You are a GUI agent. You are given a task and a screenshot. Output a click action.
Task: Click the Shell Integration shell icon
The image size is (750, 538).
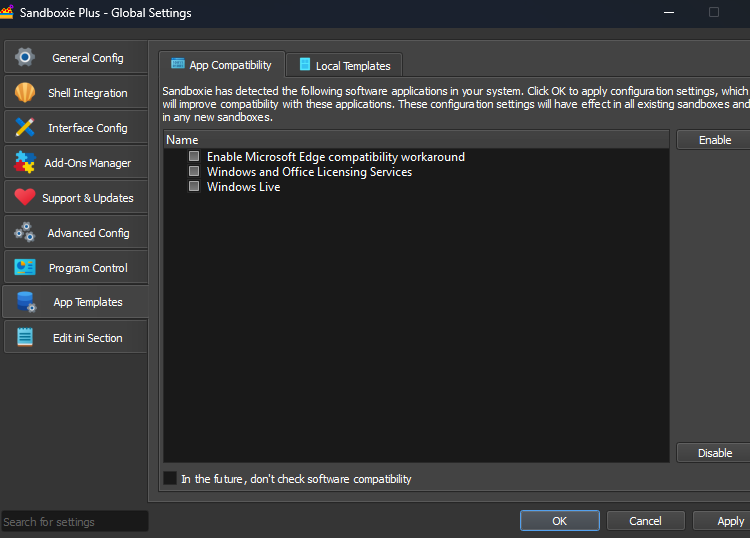[24, 92]
